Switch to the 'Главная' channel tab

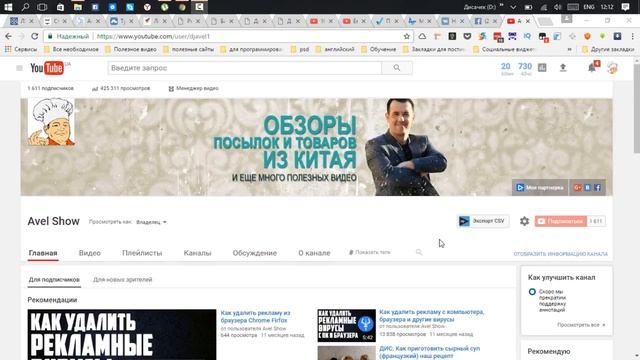(x=43, y=253)
